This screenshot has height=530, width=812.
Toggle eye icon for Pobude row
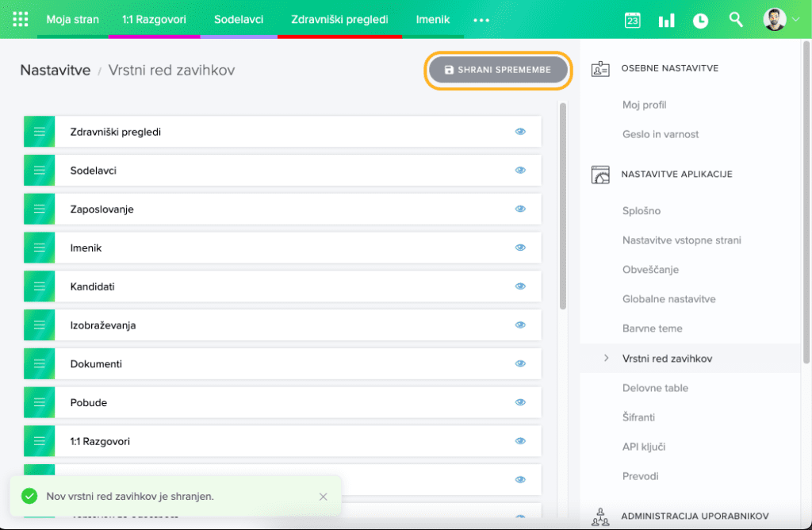point(521,402)
